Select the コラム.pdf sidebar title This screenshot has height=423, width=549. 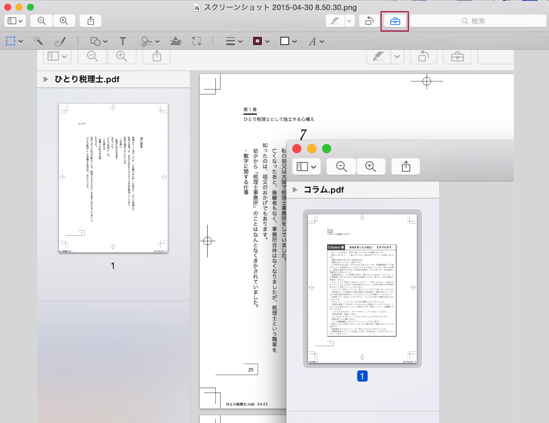324,189
